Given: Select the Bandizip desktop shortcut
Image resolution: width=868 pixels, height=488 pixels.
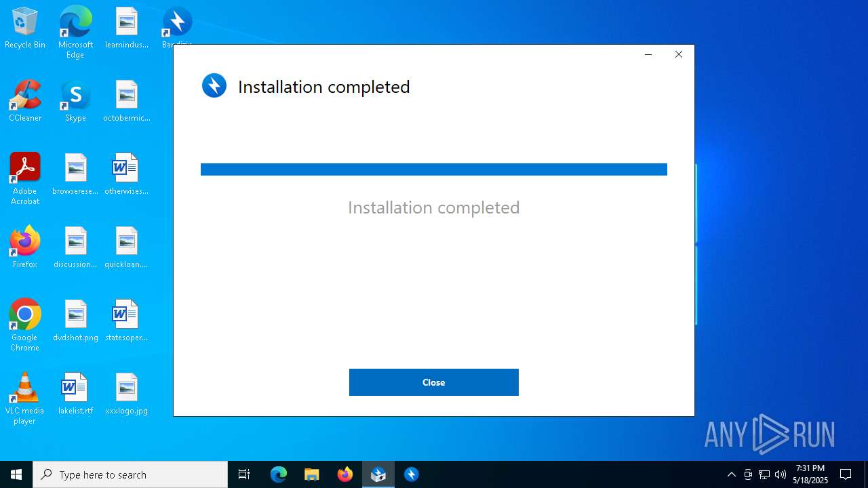Looking at the screenshot, I should [x=177, y=27].
